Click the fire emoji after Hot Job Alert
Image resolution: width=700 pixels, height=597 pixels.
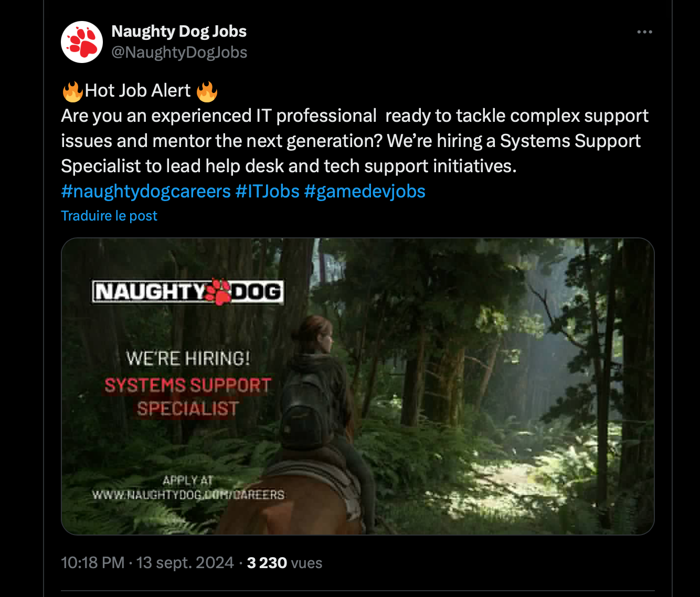(207, 91)
